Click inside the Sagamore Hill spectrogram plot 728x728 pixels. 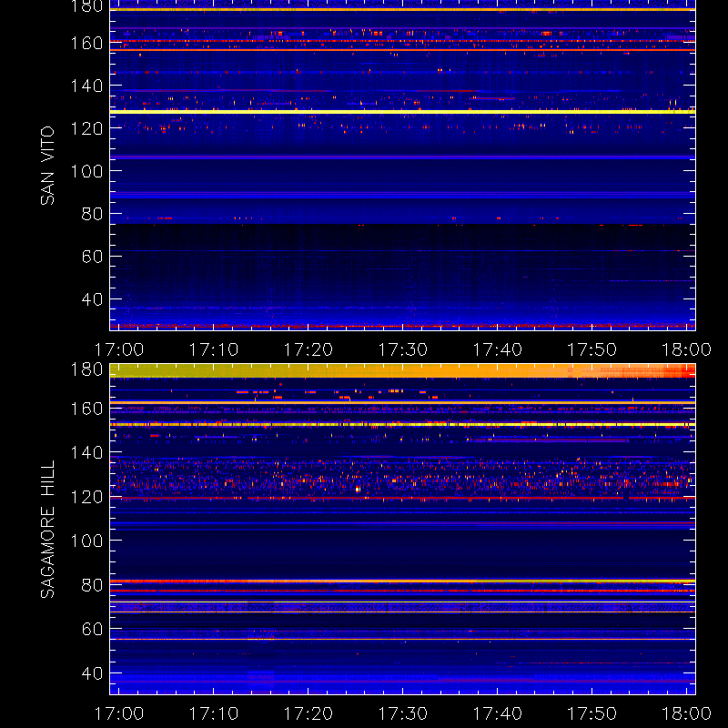[402, 530]
